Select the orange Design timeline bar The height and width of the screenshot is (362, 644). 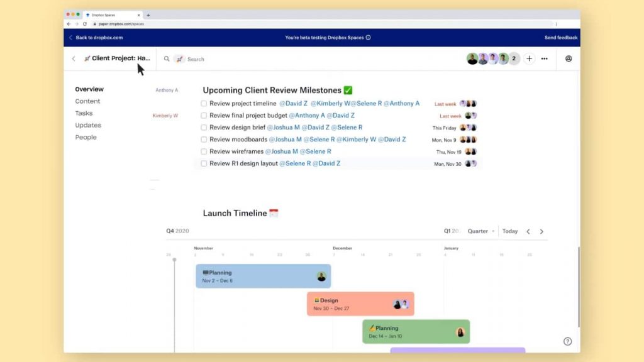click(352, 304)
